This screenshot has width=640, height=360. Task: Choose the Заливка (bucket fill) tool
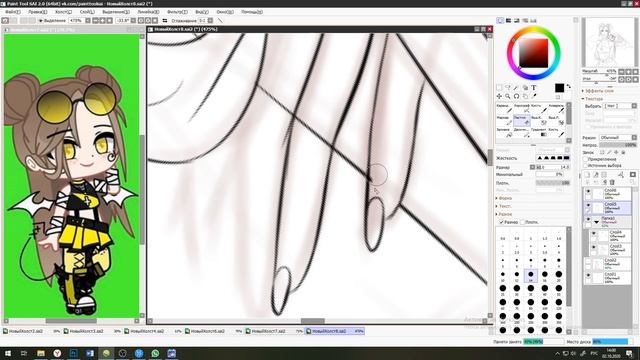point(504,132)
